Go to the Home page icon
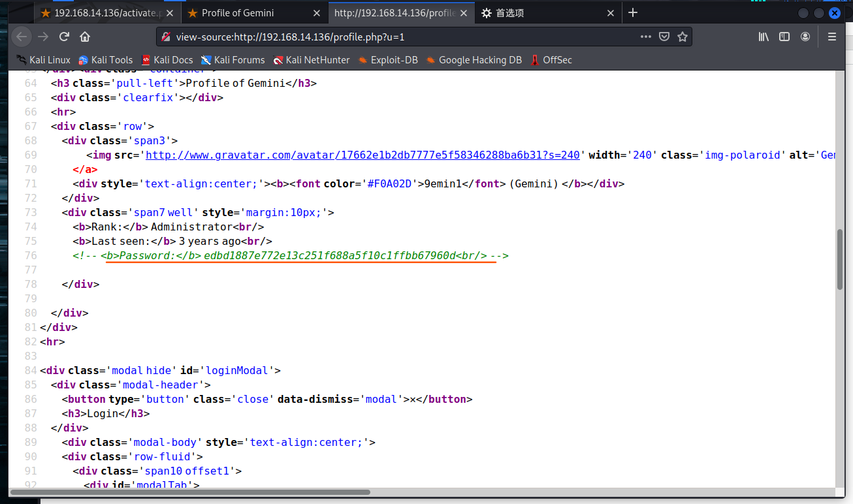 (85, 37)
